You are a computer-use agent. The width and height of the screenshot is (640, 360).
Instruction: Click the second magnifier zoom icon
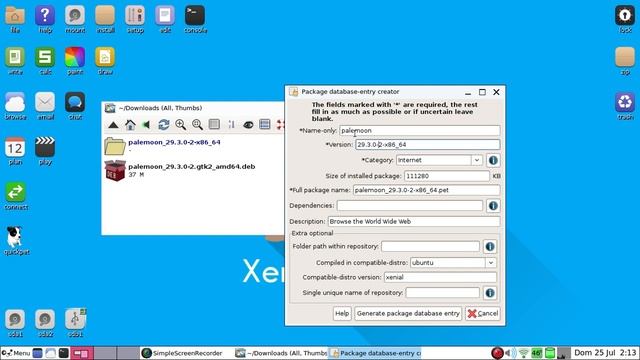(198, 124)
